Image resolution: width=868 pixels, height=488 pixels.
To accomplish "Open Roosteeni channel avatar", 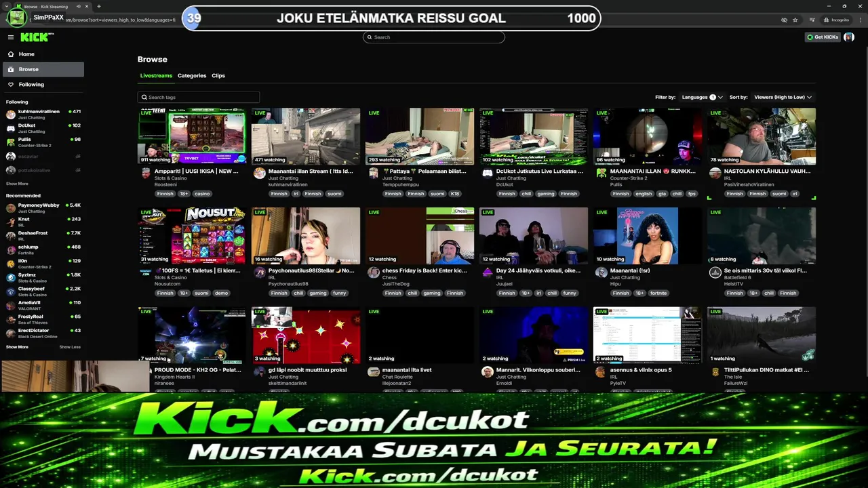I will click(145, 174).
